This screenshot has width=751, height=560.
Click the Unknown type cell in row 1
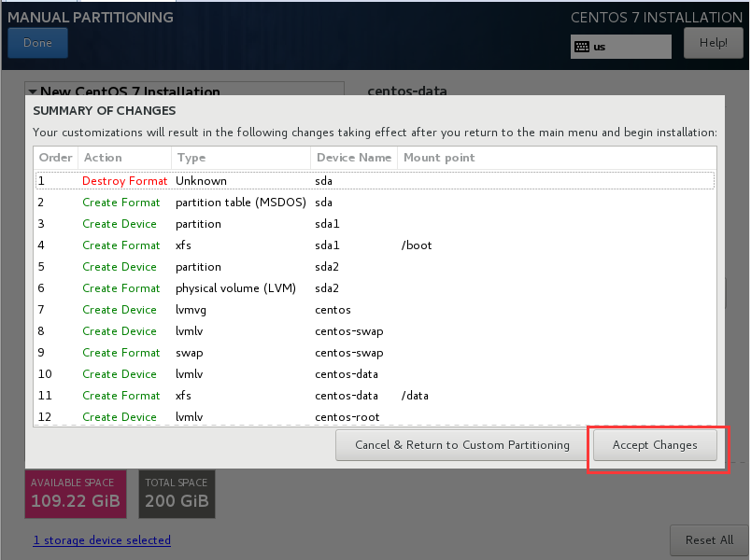[201, 181]
